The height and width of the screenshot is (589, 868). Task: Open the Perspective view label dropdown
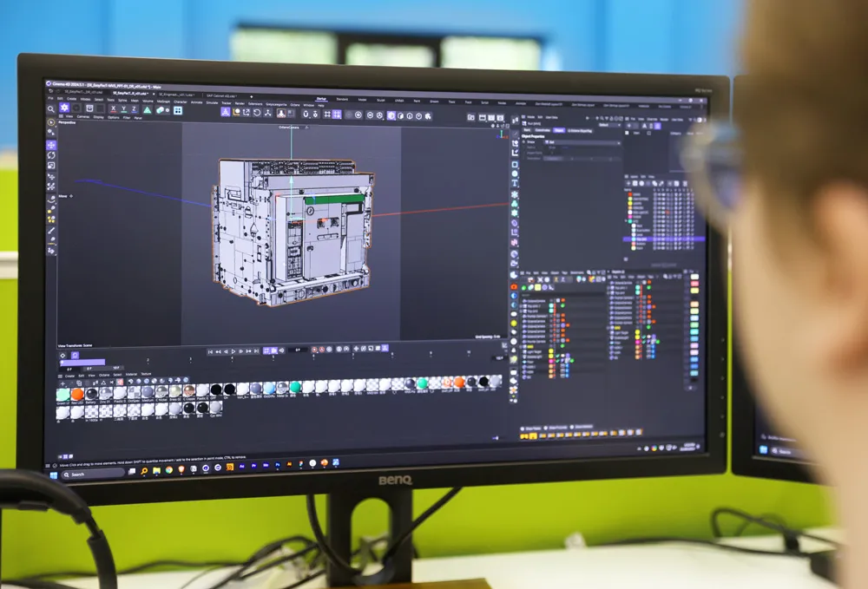coord(68,124)
